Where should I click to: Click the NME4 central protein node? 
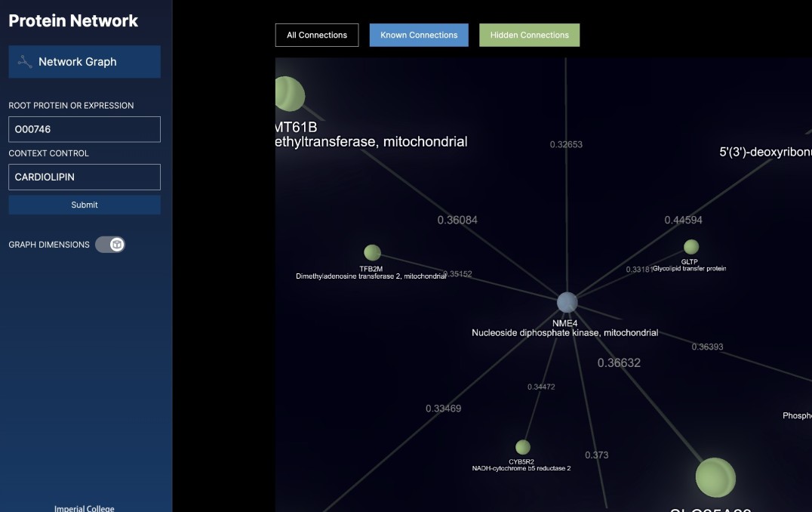pyautogui.click(x=567, y=302)
